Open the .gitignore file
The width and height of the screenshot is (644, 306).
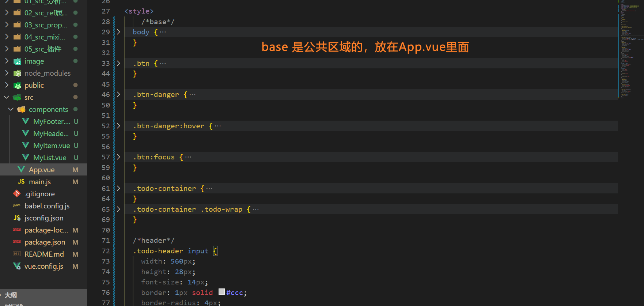point(39,194)
